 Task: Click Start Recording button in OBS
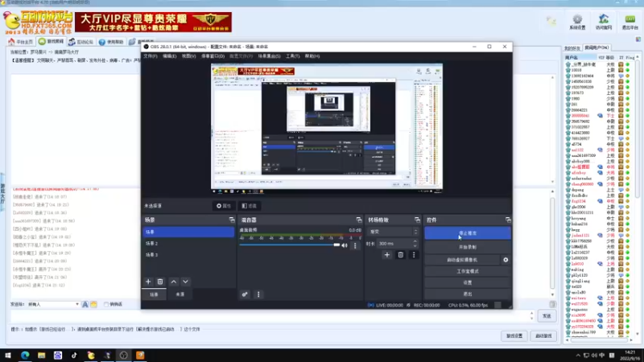468,247
